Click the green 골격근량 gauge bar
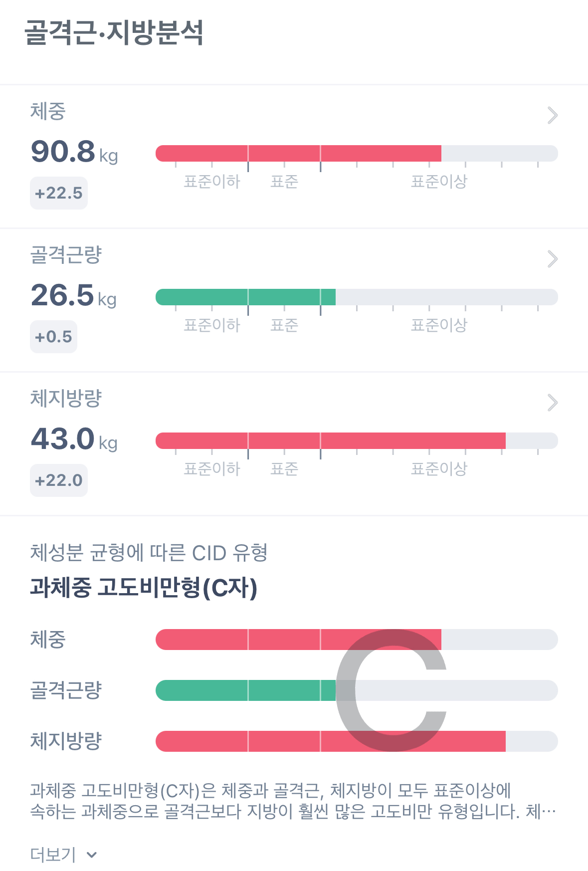 245,297
